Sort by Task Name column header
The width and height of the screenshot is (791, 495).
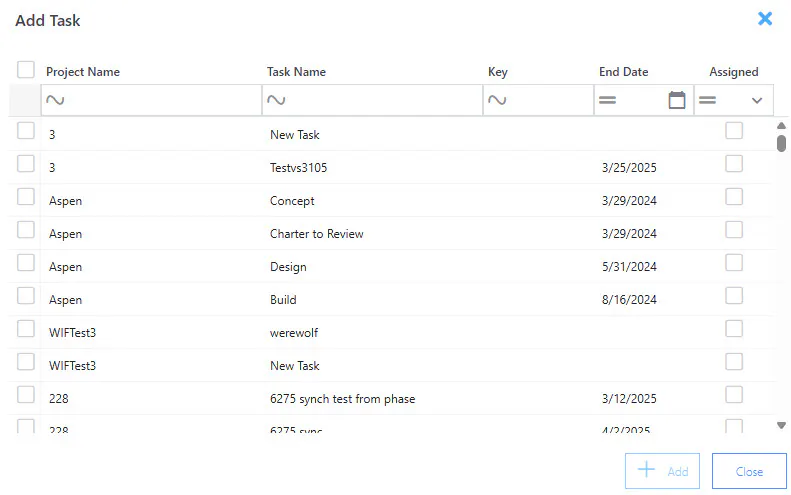(296, 72)
